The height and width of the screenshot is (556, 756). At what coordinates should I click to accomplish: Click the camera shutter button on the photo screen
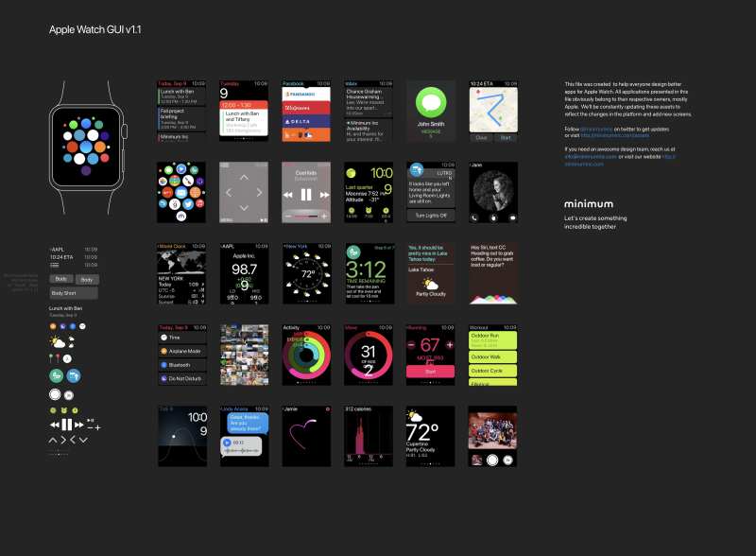click(492, 460)
